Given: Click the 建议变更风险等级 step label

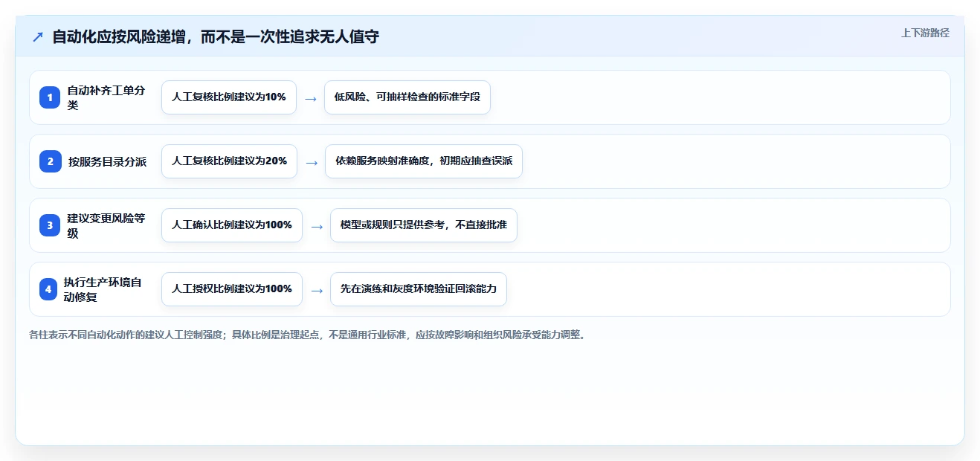Looking at the screenshot, I should 106,225.
